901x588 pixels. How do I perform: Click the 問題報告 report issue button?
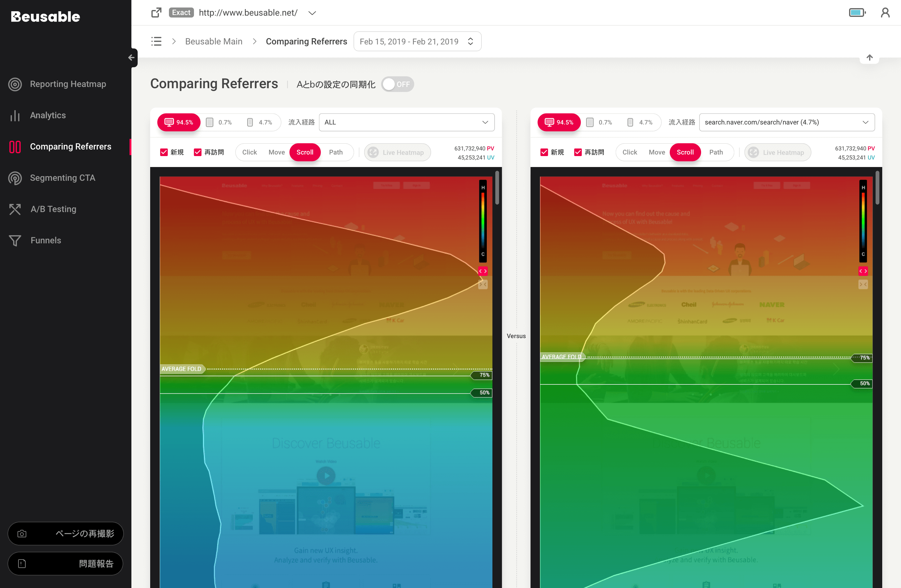click(x=65, y=563)
